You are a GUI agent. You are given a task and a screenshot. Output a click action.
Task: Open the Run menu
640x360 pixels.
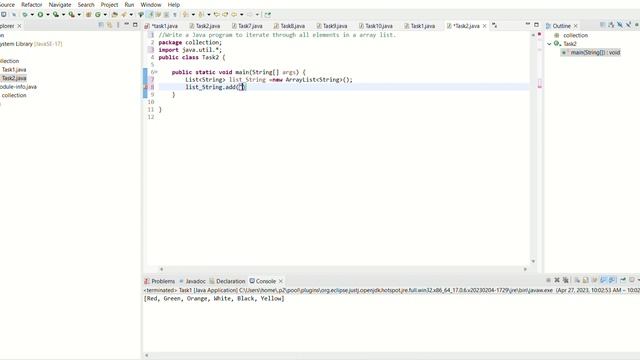(x=129, y=4)
